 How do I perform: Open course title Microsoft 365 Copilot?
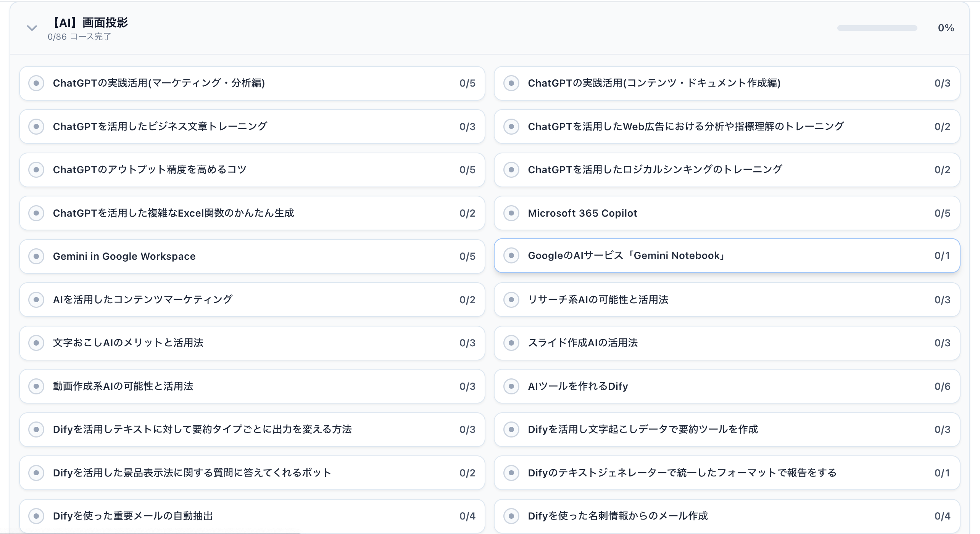(x=582, y=213)
